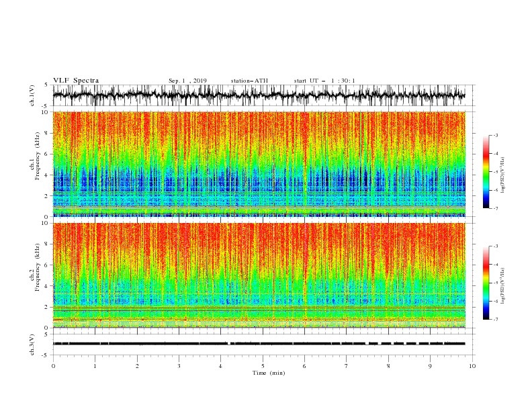
Task: Click inside the ch.1 spectrogram plot
Action: [x=259, y=164]
